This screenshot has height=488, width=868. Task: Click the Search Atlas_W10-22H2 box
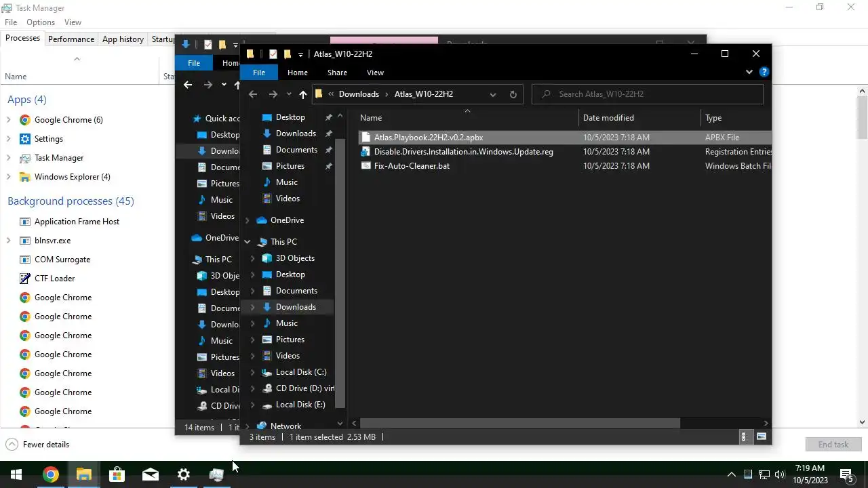tap(648, 94)
